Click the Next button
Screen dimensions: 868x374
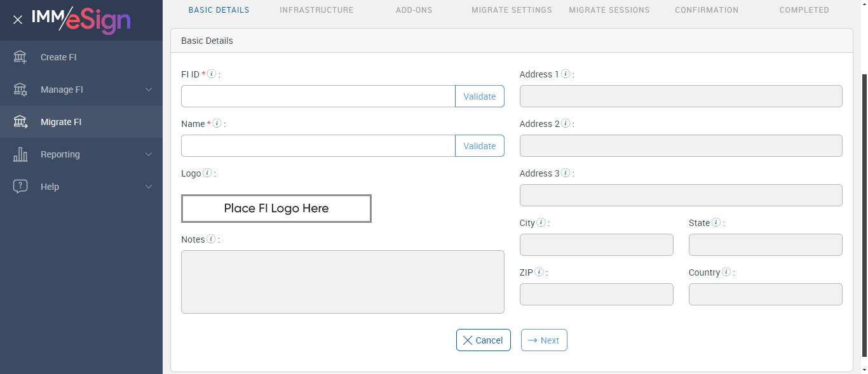[544, 340]
